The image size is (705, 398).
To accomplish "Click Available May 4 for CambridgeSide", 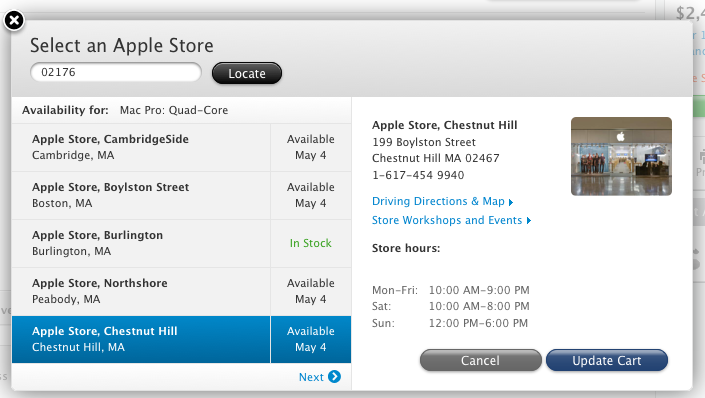I will 311,148.
